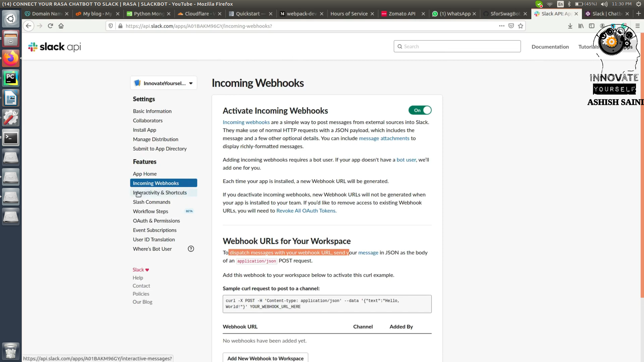Click the Slack API search field
644x362 pixels.
457,46
